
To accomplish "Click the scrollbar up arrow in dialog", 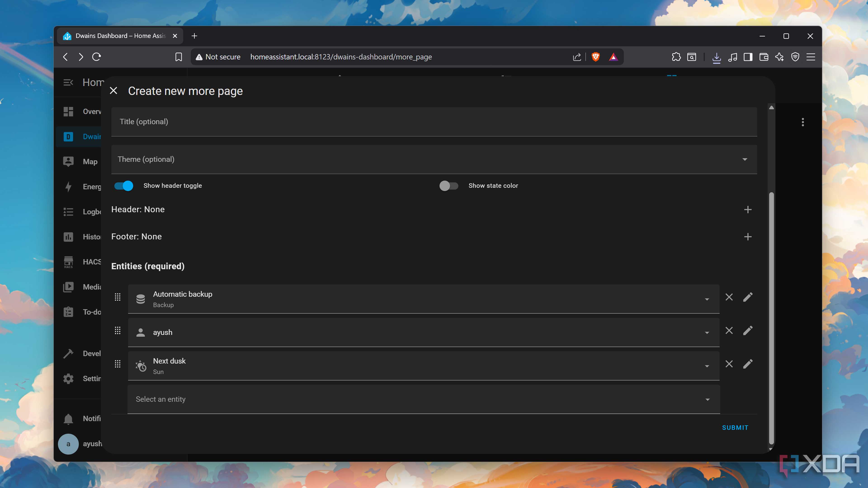I will [771, 108].
